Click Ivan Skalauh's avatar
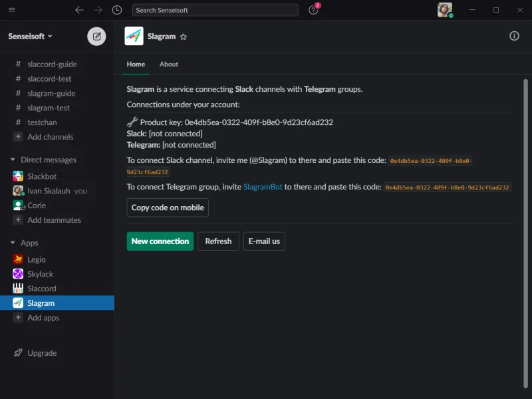 (18, 191)
